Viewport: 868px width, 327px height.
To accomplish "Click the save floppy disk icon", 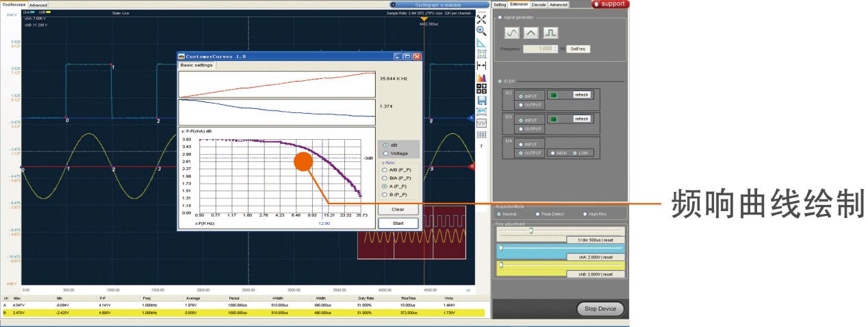I will coord(481,100).
